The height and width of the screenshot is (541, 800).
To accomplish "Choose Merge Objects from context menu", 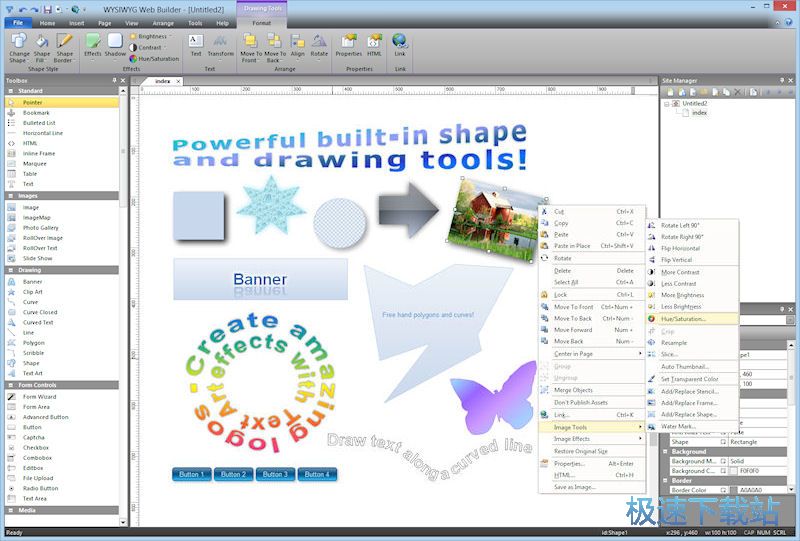I will click(x=592, y=390).
